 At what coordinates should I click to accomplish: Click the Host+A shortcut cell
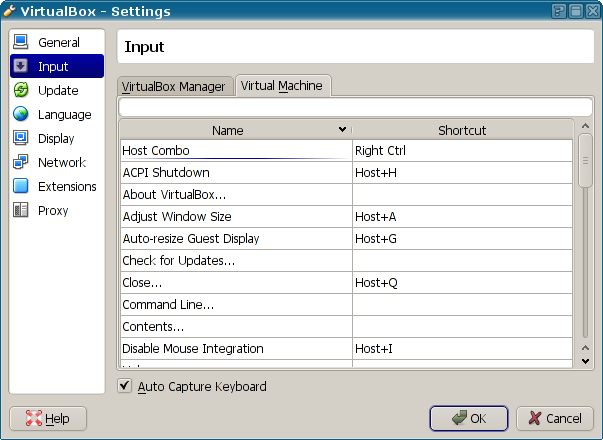tap(462, 217)
